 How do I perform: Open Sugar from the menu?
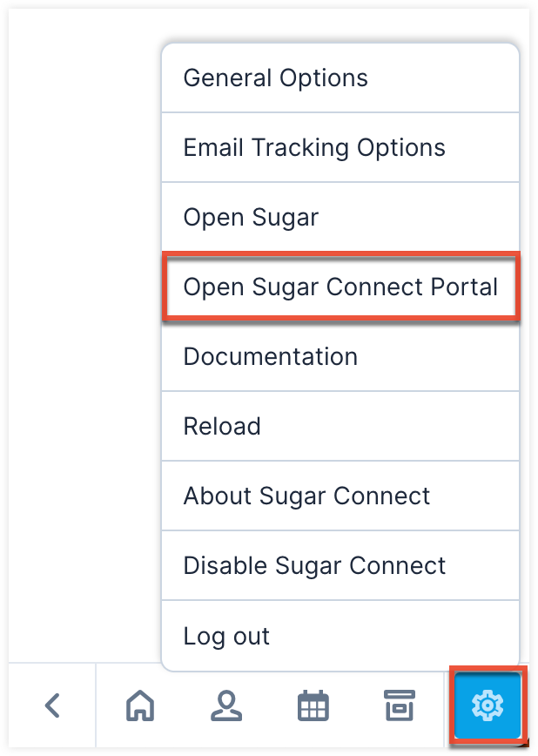point(252,217)
